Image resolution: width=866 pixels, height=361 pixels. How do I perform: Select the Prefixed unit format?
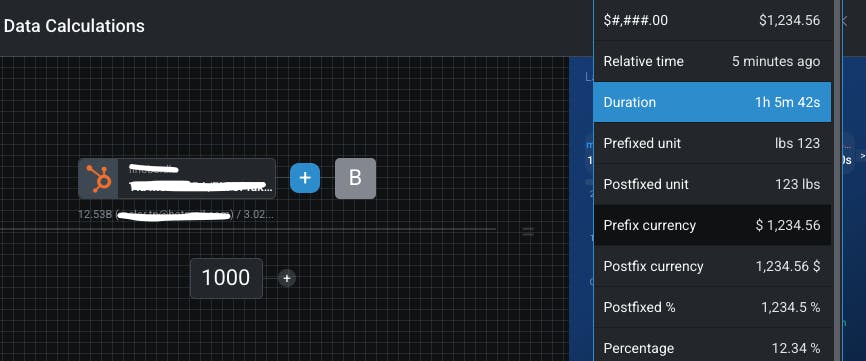click(x=712, y=144)
